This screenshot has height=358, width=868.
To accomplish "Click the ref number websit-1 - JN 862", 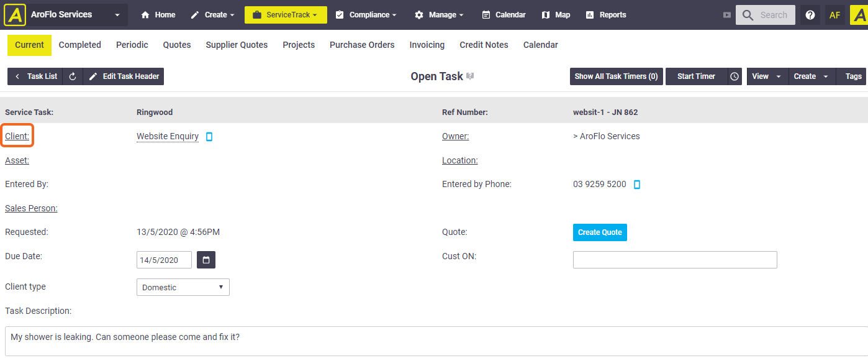I will tap(605, 112).
